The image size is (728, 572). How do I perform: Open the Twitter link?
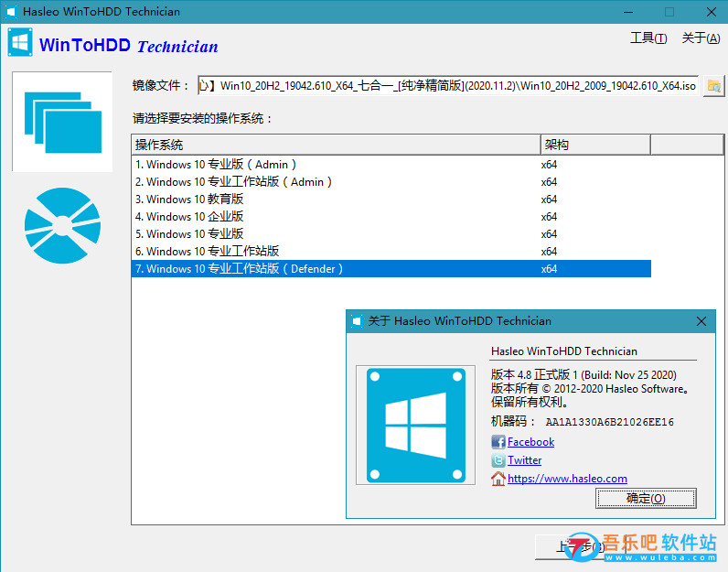524,460
